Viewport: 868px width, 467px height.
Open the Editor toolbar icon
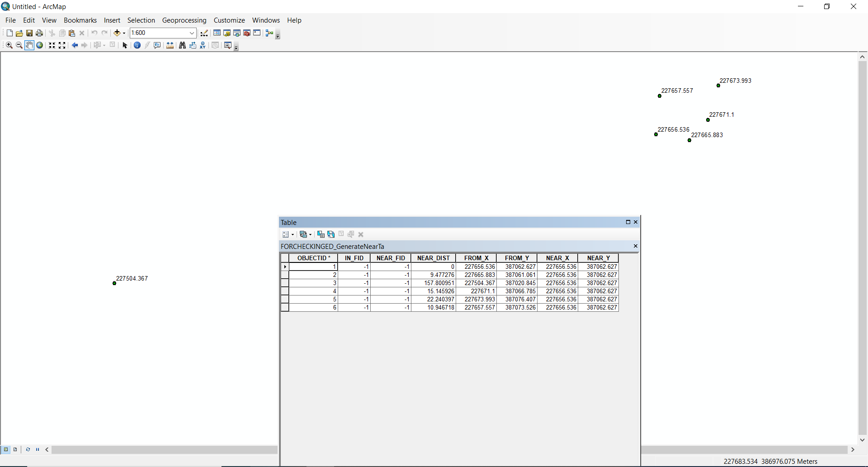tap(204, 33)
